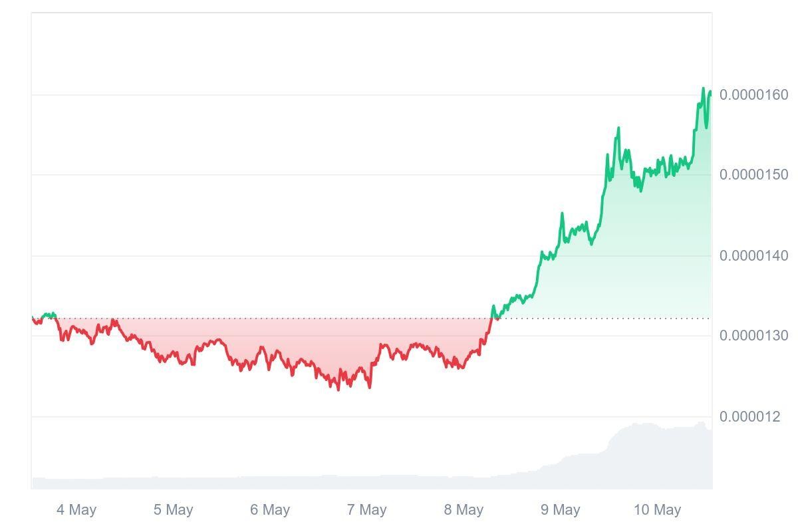Select the 5 May date label
This screenshot has height=532, width=798.
173,510
